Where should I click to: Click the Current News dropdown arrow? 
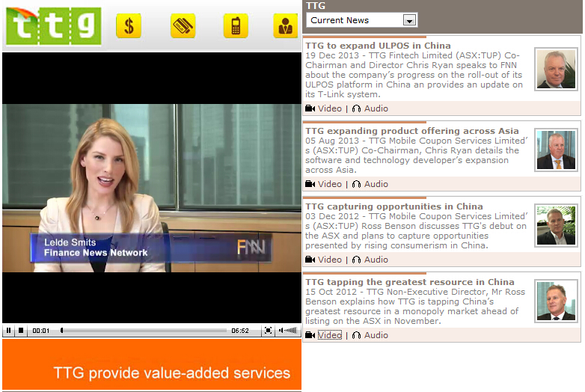tap(409, 20)
